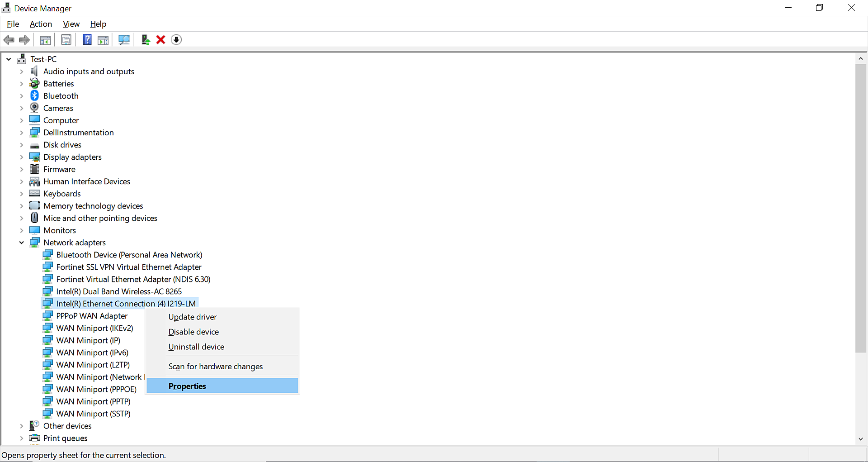The height and width of the screenshot is (462, 868).
Task: Click the vertical scrollbar down arrow
Action: click(x=861, y=438)
